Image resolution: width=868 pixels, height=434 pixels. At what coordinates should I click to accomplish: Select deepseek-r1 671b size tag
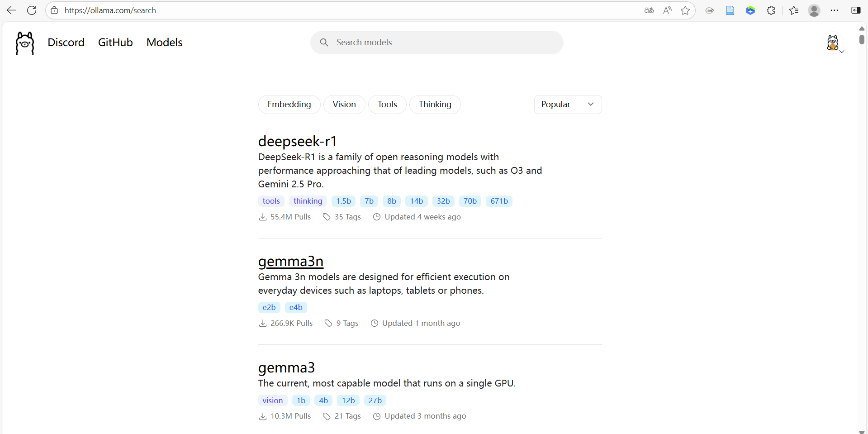point(499,201)
